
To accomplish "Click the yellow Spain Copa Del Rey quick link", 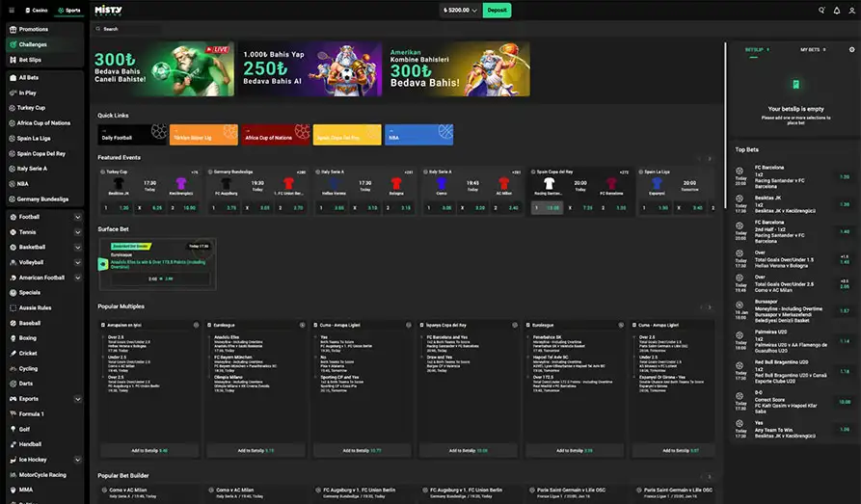I will click(x=347, y=135).
